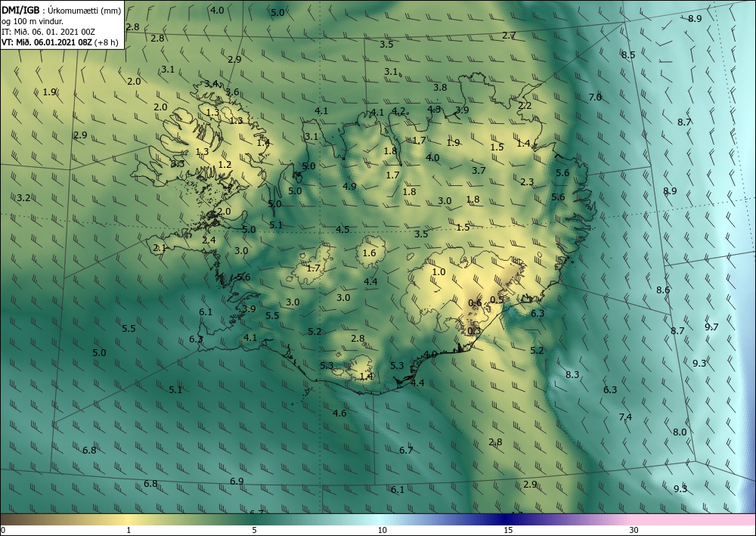The width and height of the screenshot is (756, 536).
Task: Click the 8.6 precipitation value
Action: (663, 290)
